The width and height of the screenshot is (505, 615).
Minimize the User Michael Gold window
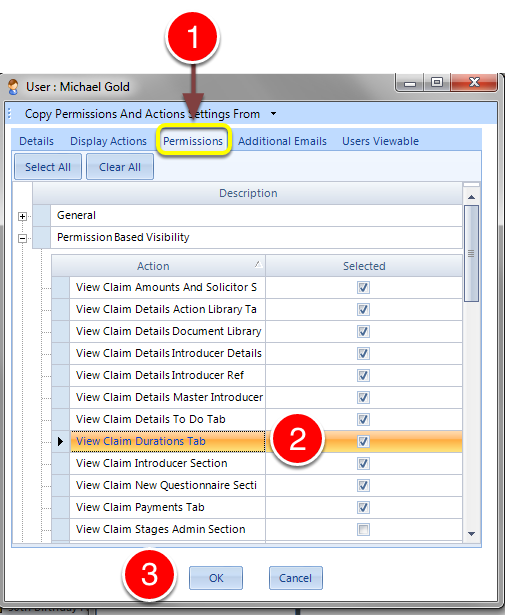coord(410,82)
